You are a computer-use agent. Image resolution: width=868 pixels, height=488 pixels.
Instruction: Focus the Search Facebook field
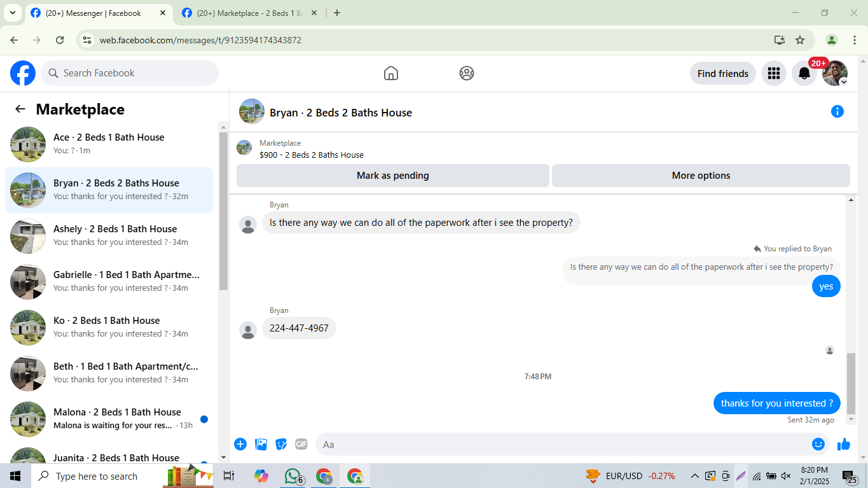[130, 73]
